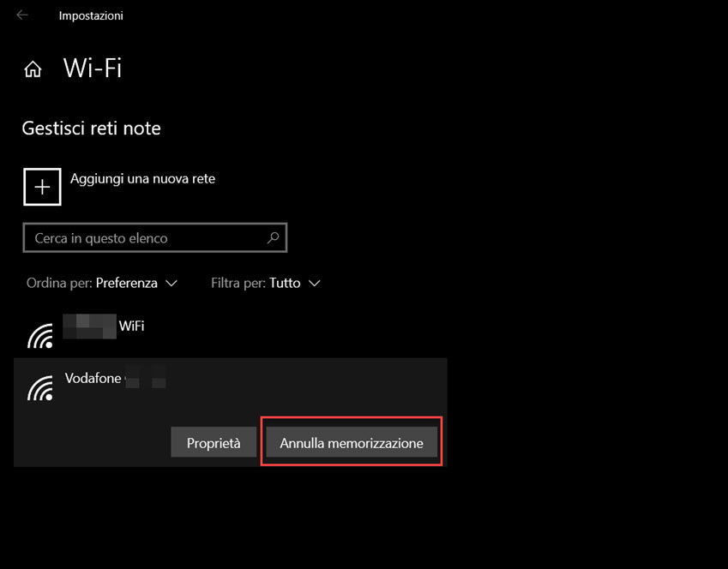Image resolution: width=728 pixels, height=569 pixels.
Task: Click the plus icon to add a network
Action: click(42, 186)
